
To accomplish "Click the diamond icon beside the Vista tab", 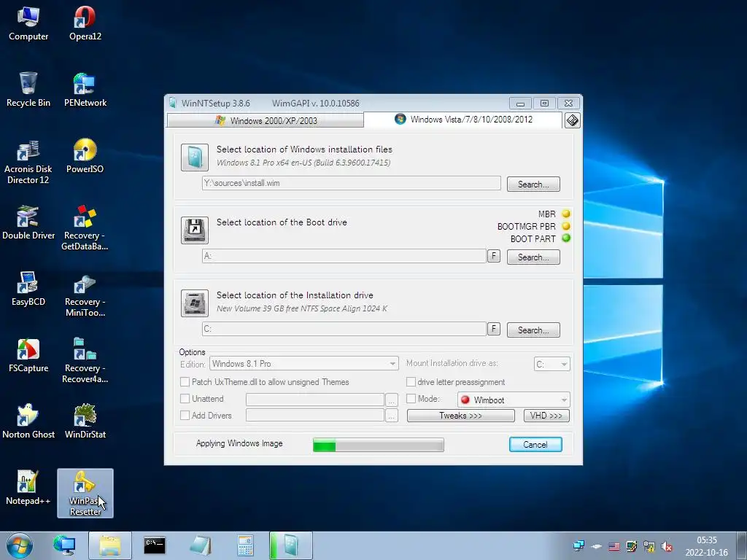I will coord(572,120).
